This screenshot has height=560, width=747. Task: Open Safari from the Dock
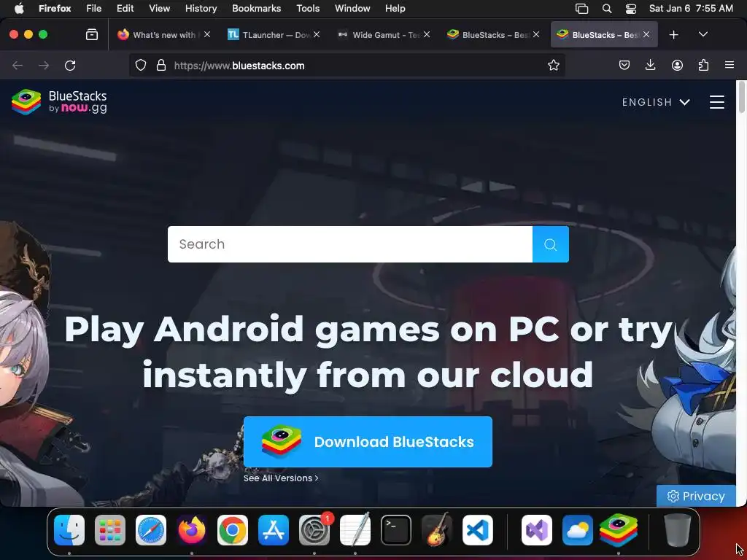(x=151, y=530)
